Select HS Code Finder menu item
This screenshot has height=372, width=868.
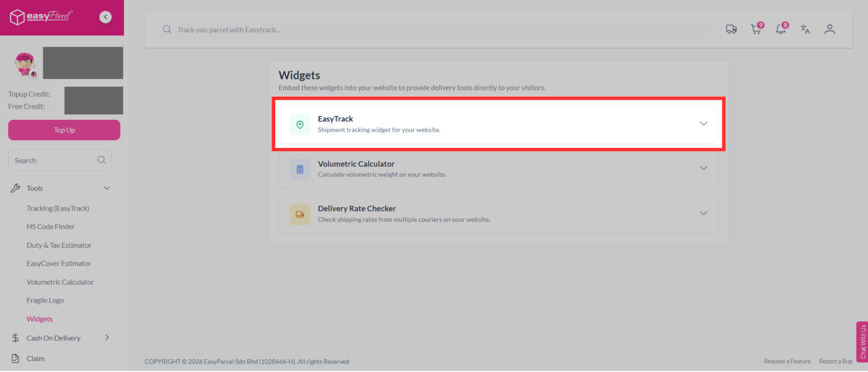(50, 226)
